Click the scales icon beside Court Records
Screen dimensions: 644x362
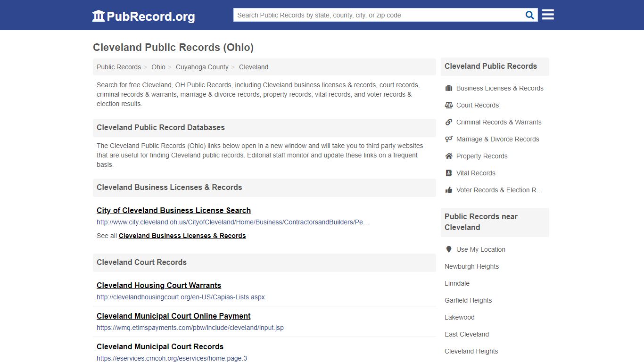point(449,105)
